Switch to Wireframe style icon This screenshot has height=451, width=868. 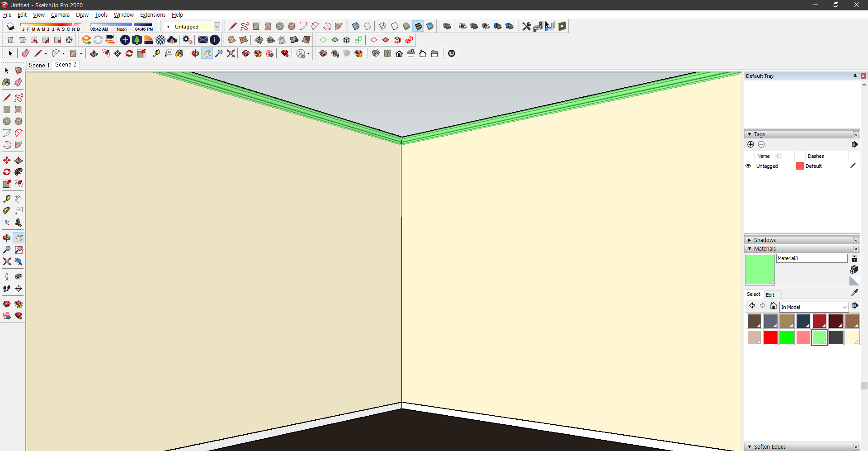(x=383, y=26)
